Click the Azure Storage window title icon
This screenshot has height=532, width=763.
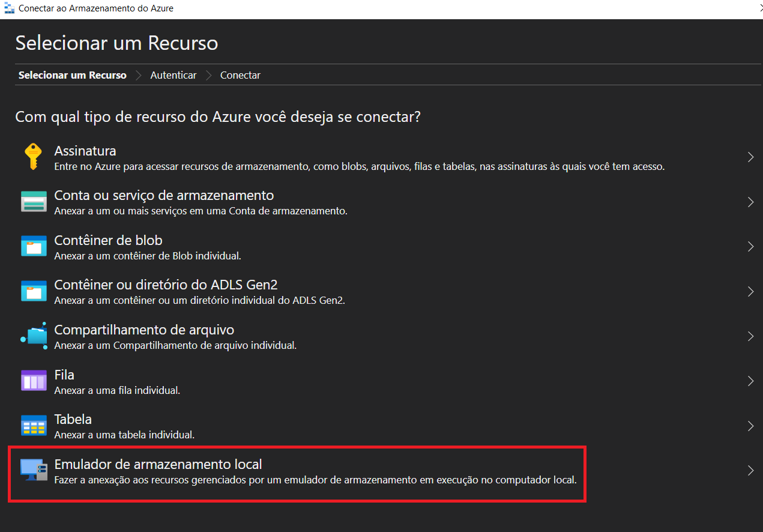[10, 9]
